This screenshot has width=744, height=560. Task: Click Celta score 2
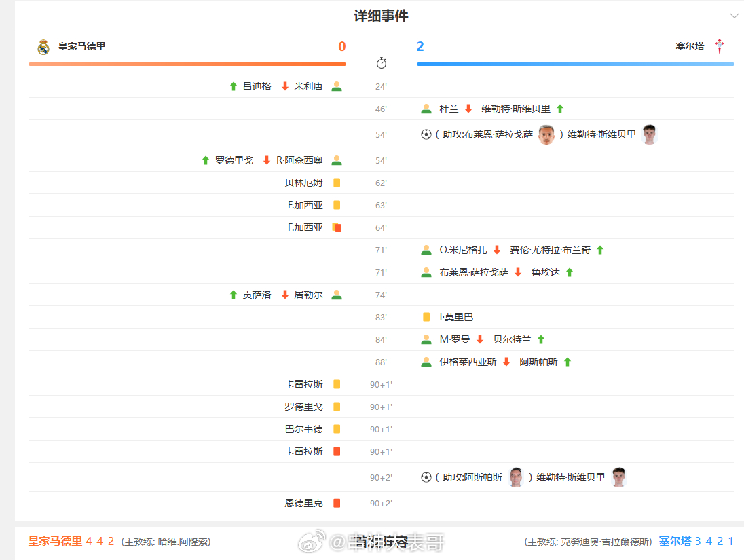click(x=420, y=47)
